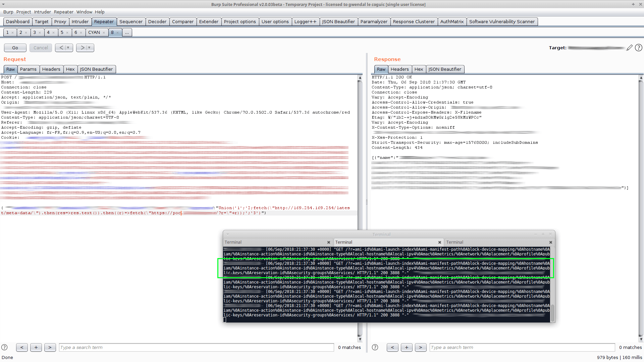Click plus button in response search bar

(407, 347)
